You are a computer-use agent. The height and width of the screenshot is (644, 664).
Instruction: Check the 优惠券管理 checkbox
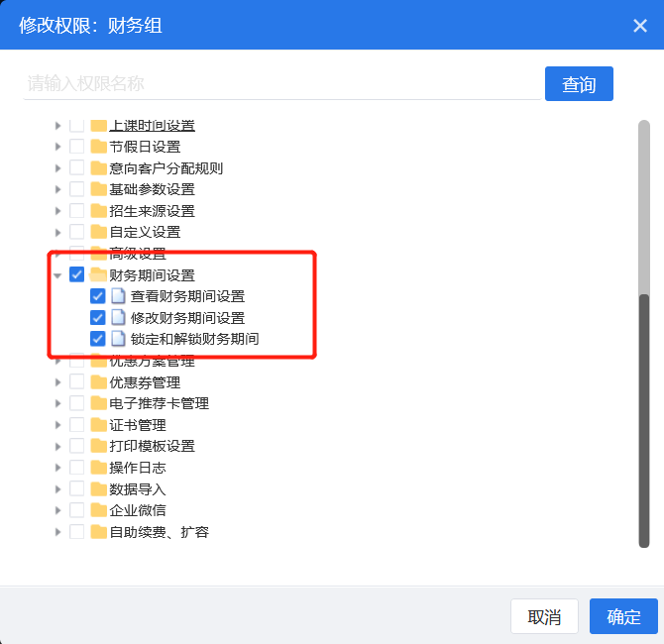76,381
